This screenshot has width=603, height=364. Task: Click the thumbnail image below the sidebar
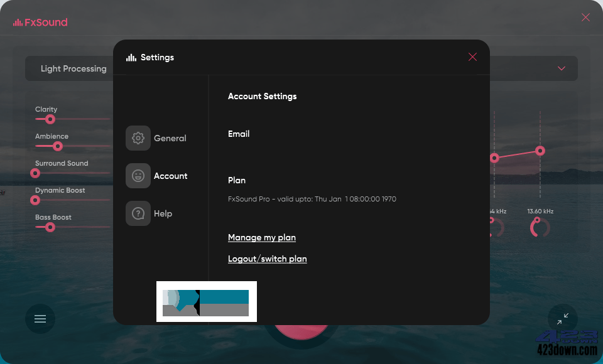click(x=207, y=301)
